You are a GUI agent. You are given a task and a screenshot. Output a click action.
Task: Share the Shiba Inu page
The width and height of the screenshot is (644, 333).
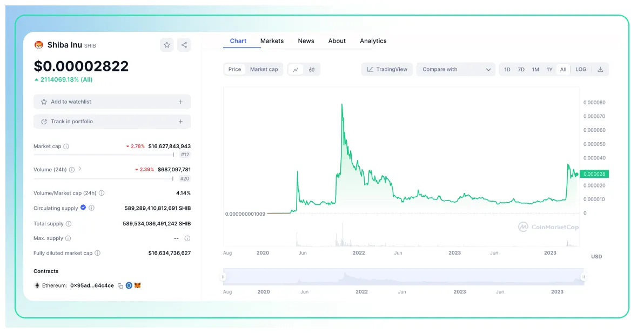tap(184, 45)
